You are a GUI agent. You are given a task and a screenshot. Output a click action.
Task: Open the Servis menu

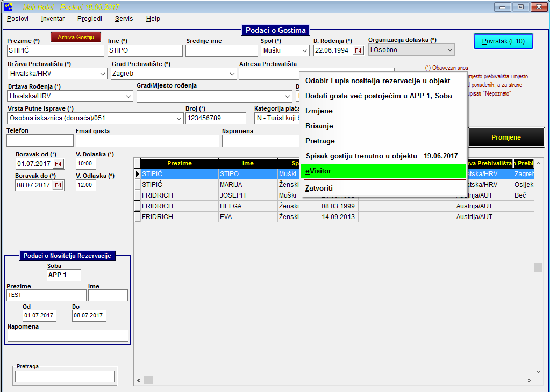(x=124, y=19)
